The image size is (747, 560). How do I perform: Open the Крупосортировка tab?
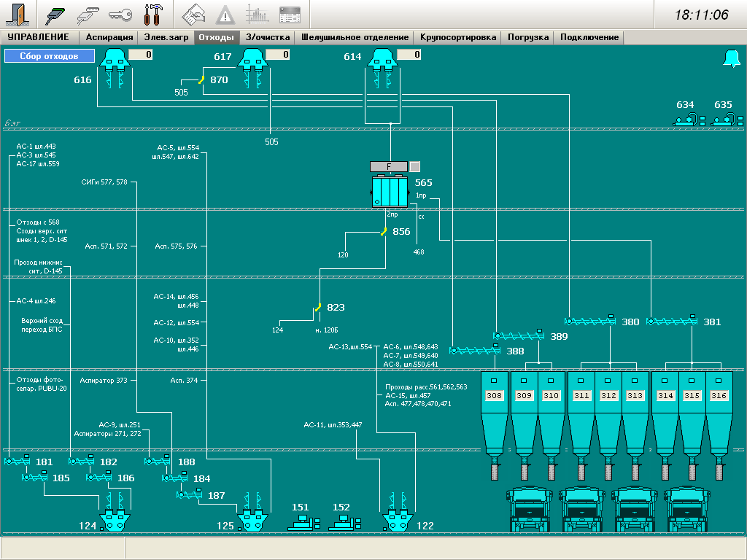click(457, 37)
